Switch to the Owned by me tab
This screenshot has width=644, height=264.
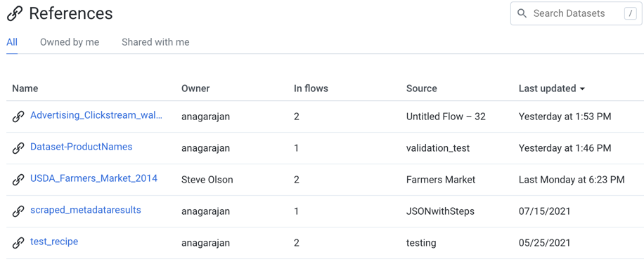(70, 42)
